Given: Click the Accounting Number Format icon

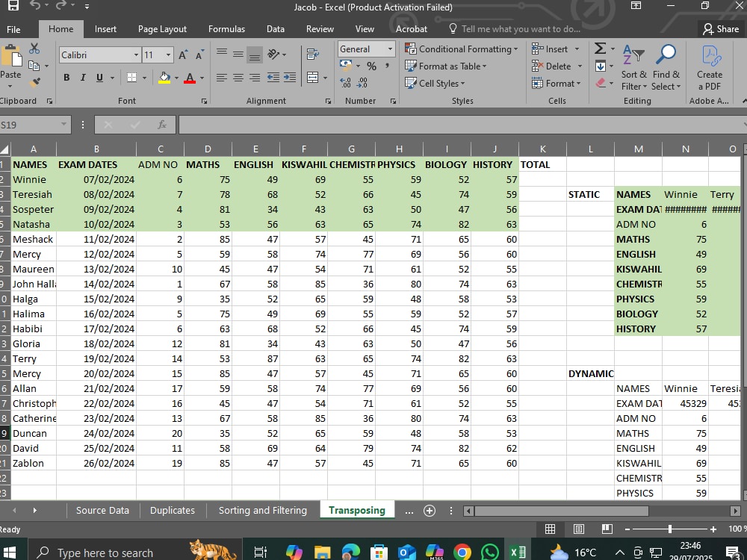Looking at the screenshot, I should coord(346,66).
